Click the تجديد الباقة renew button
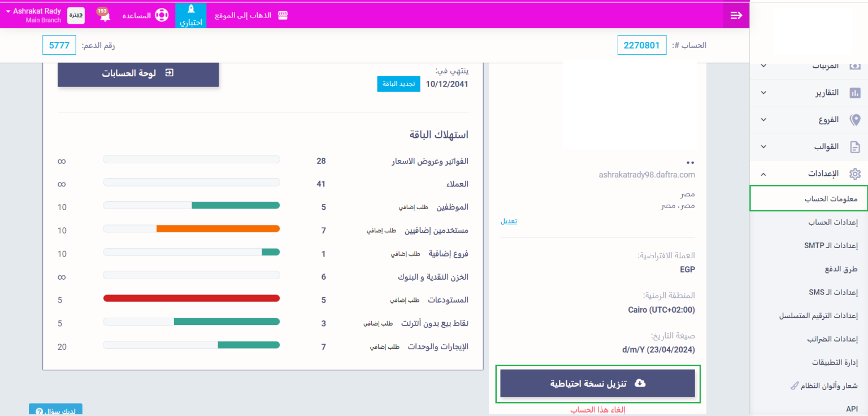The width and height of the screenshot is (868, 416). [x=398, y=84]
